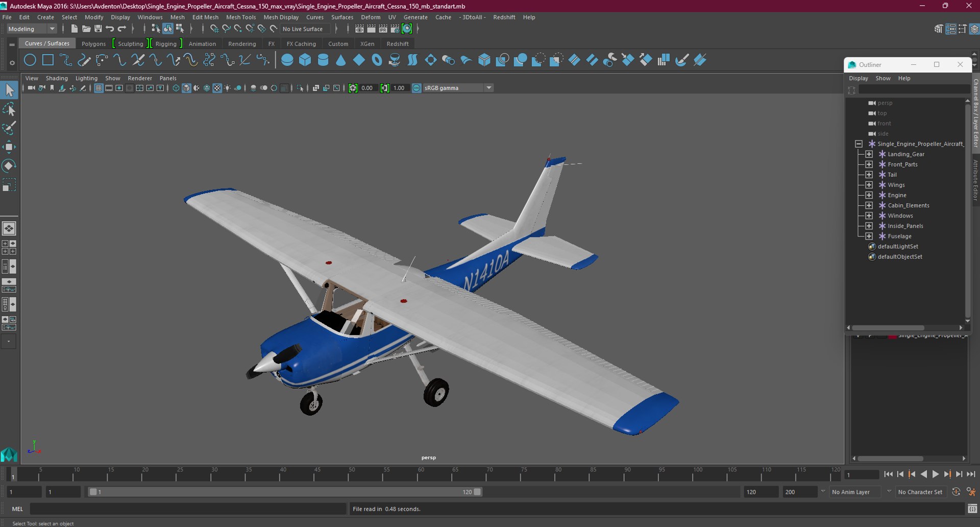The image size is (980, 527).
Task: Expand the Fuselage node in Outliner
Action: click(869, 236)
